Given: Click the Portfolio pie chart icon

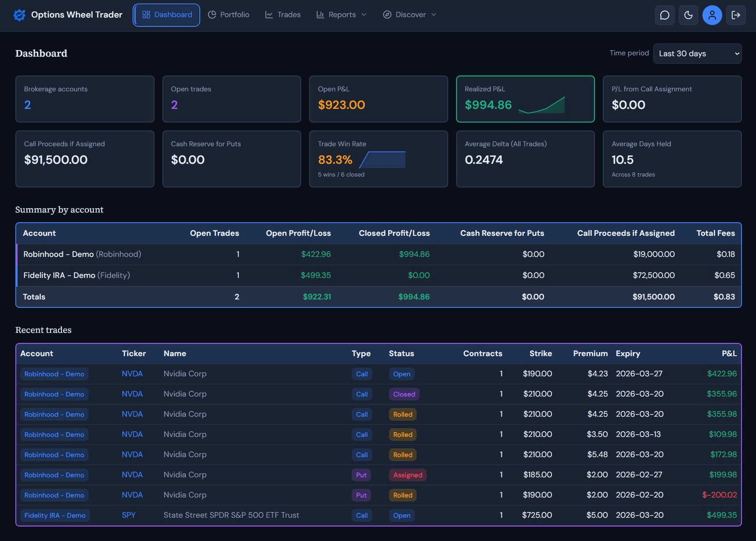Looking at the screenshot, I should 212,14.
